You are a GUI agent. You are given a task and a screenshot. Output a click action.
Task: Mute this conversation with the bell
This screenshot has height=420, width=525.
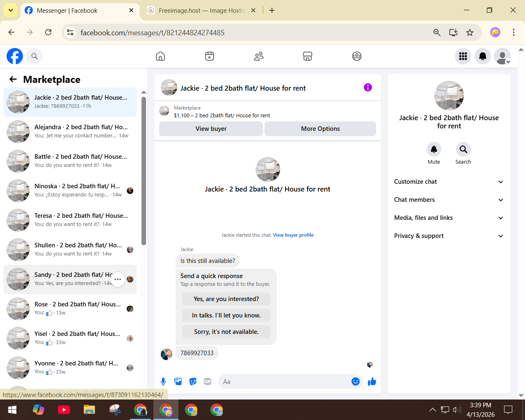434,149
